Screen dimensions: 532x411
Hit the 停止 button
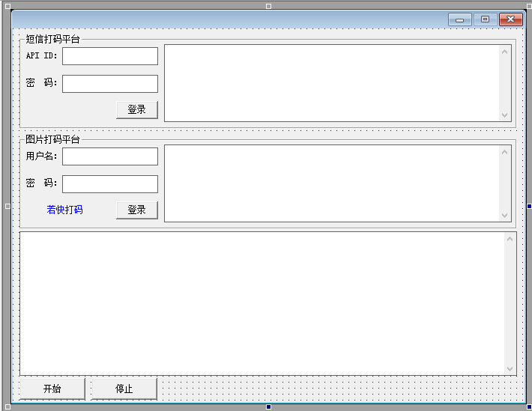(124, 389)
